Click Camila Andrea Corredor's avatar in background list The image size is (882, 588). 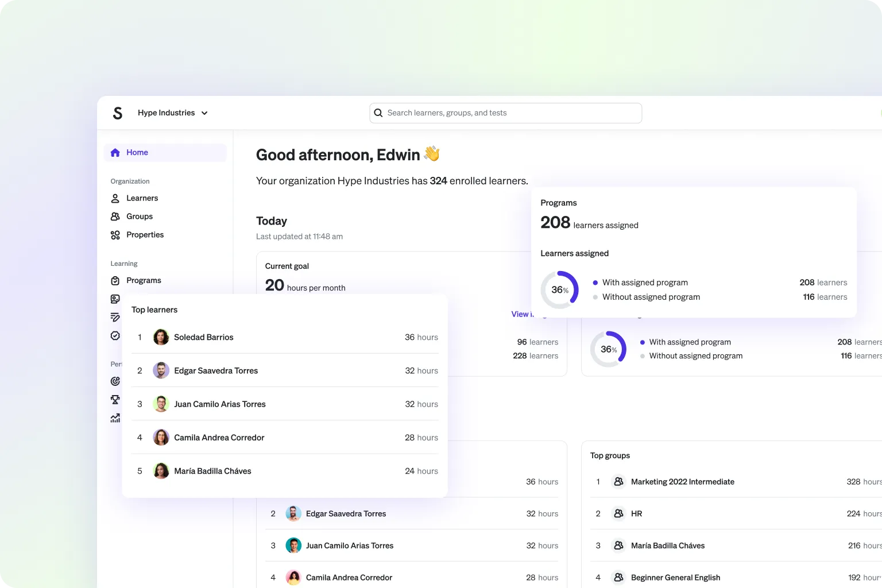coord(293,578)
